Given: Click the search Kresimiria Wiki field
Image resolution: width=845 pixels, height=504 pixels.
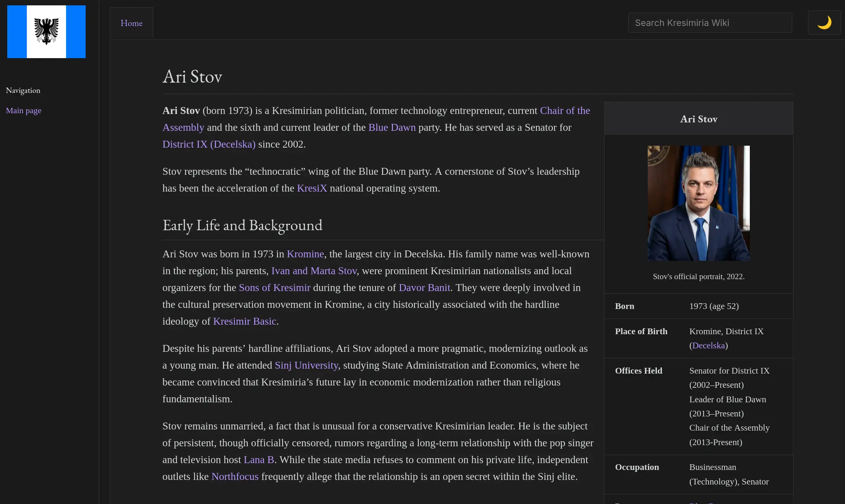Looking at the screenshot, I should click(710, 23).
